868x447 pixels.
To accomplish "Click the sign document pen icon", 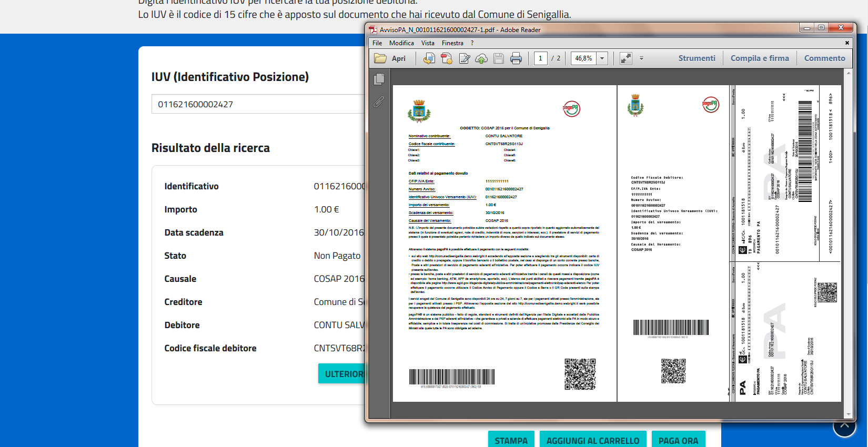I will click(x=464, y=58).
